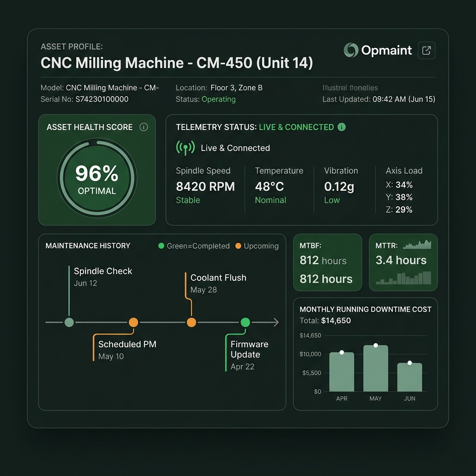Click the $10,000 axis label
The width and height of the screenshot is (476, 476).
point(310,354)
